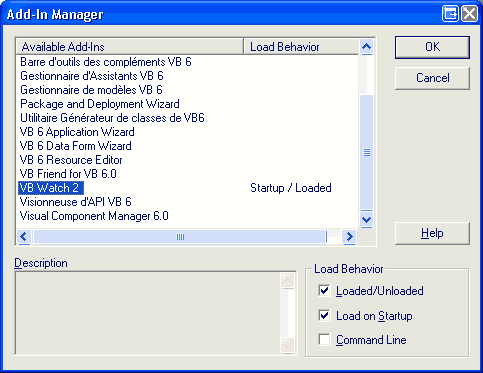Select Visual Component Manager 6.0
Viewport: 483px width, 373px height.
click(x=94, y=216)
